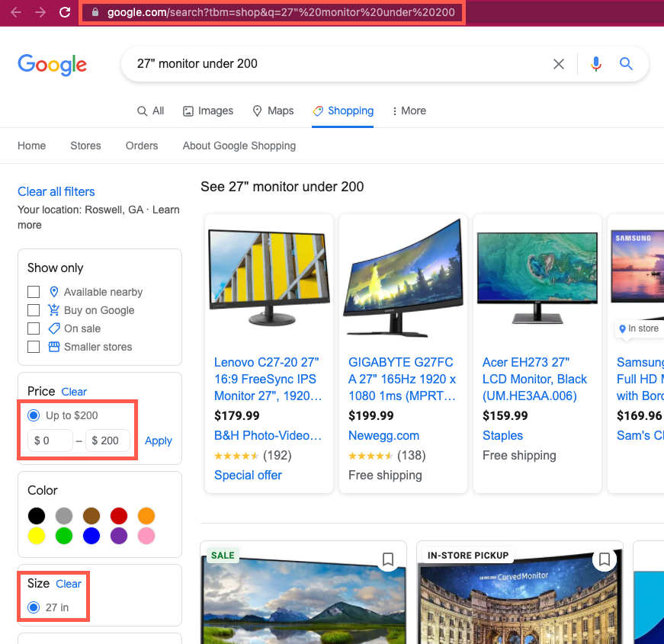664x644 pixels.
Task: Switch to the All results tab
Action: (x=150, y=111)
